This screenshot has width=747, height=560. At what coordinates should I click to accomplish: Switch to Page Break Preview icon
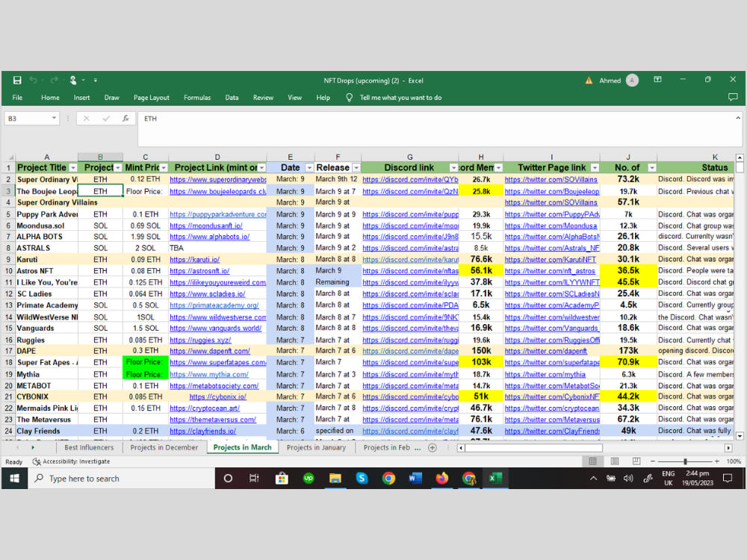pos(636,461)
